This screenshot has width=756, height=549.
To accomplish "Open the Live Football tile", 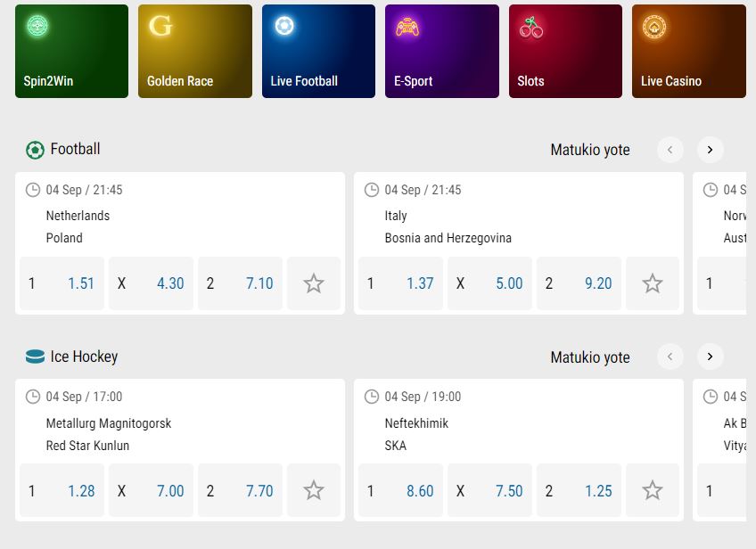I will click(318, 51).
